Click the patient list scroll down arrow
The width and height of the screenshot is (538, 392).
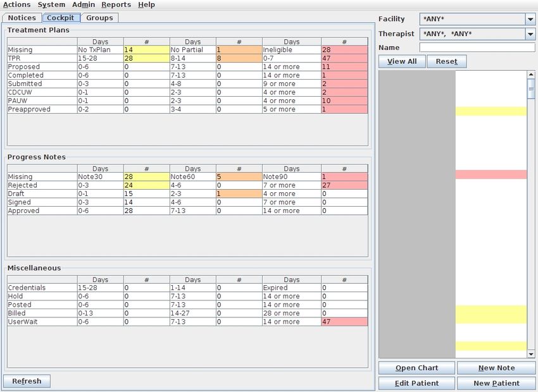(x=531, y=354)
